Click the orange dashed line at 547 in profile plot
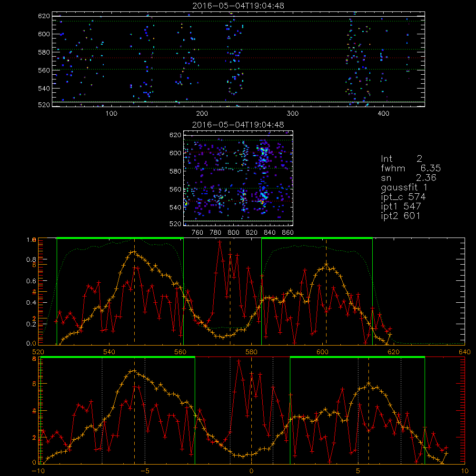 click(135, 291)
